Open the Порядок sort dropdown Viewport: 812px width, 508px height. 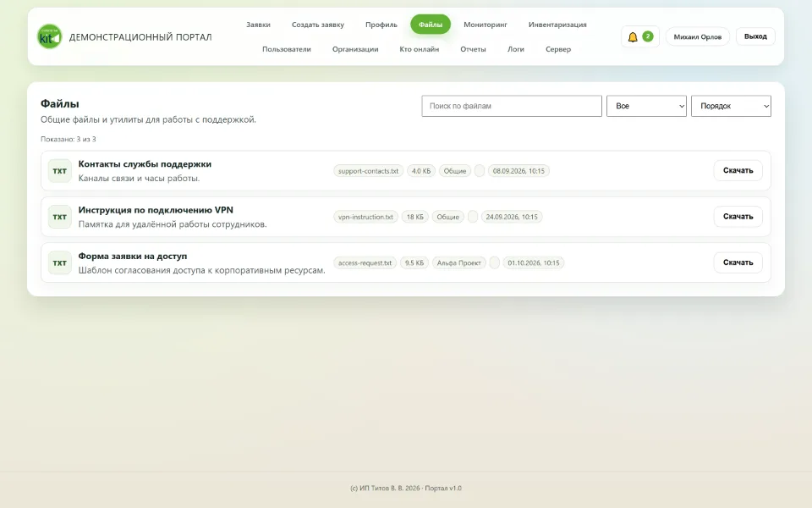[x=731, y=106]
